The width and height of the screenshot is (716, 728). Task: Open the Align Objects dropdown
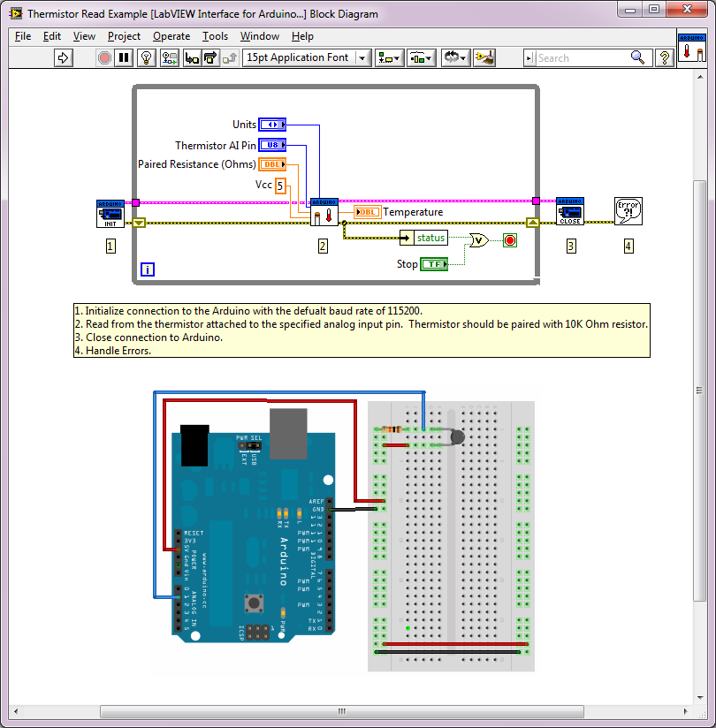point(389,57)
